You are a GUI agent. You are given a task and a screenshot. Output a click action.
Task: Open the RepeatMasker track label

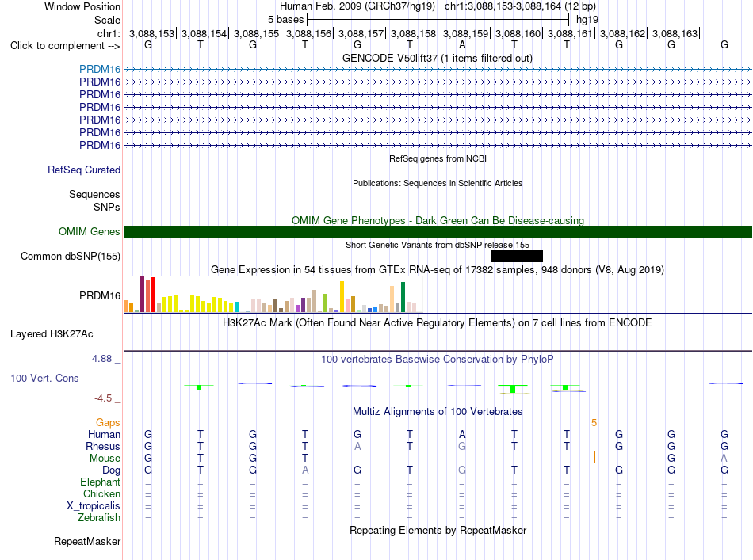[x=87, y=541]
